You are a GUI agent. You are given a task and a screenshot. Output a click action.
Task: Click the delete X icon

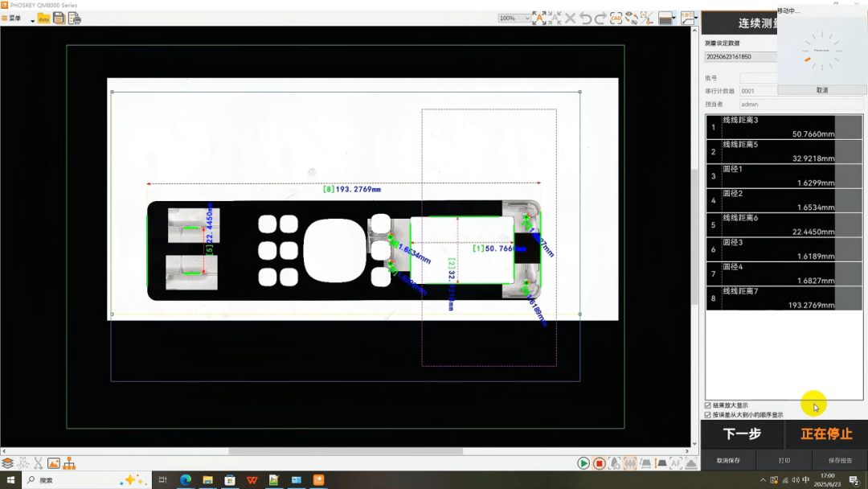click(570, 18)
